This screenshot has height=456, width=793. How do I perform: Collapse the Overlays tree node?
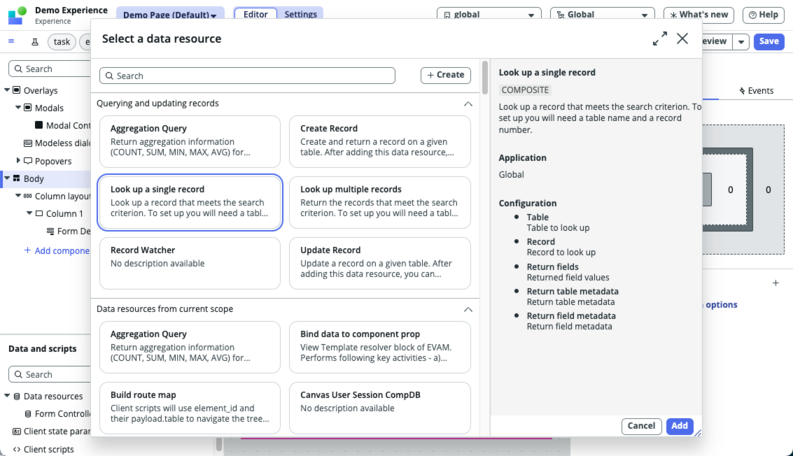(x=7, y=90)
